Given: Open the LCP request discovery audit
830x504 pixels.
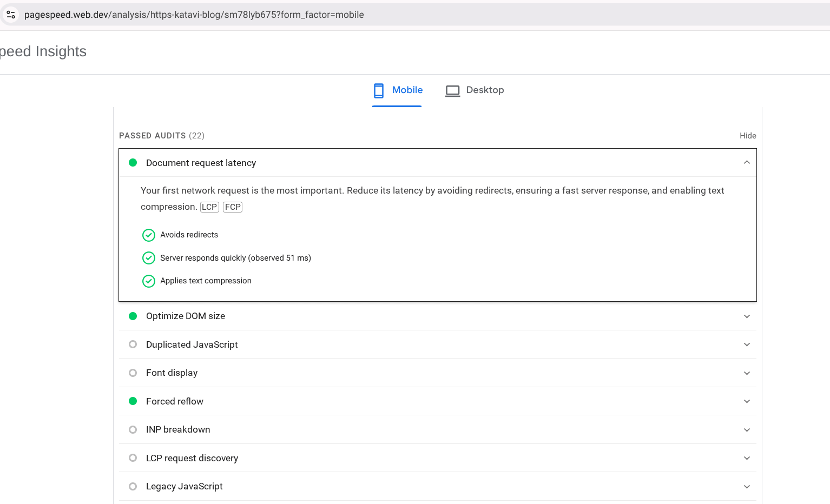Looking at the screenshot, I should click(x=747, y=457).
